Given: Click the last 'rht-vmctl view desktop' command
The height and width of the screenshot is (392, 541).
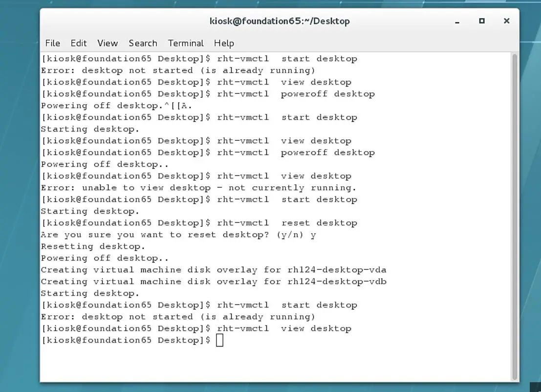Looking at the screenshot, I should point(284,328).
